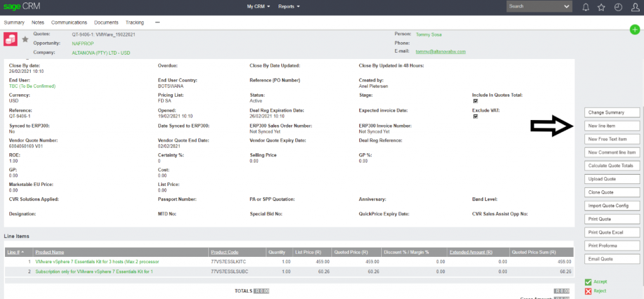The image size is (644, 299).
Task: Open the notifications bell icon
Action: point(586,7)
